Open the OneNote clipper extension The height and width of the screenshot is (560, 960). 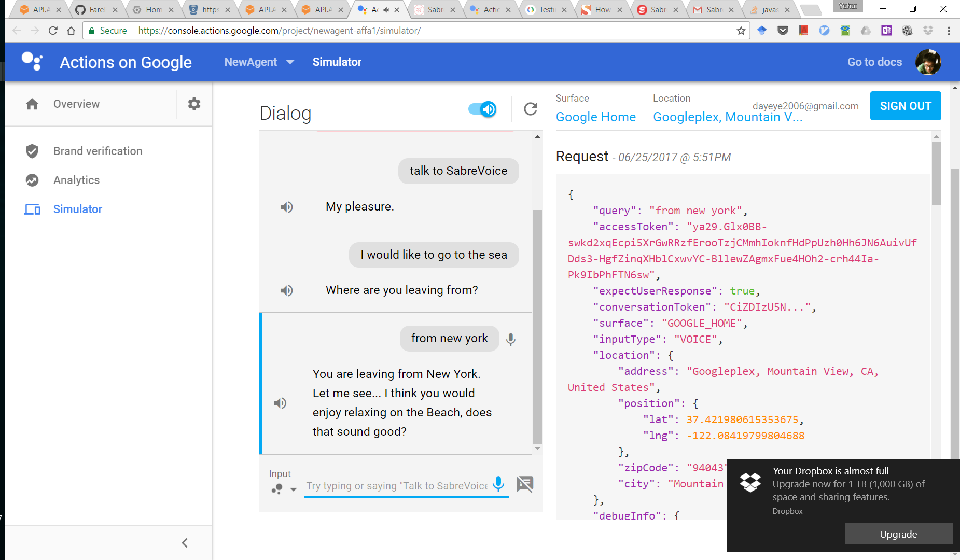tap(886, 31)
